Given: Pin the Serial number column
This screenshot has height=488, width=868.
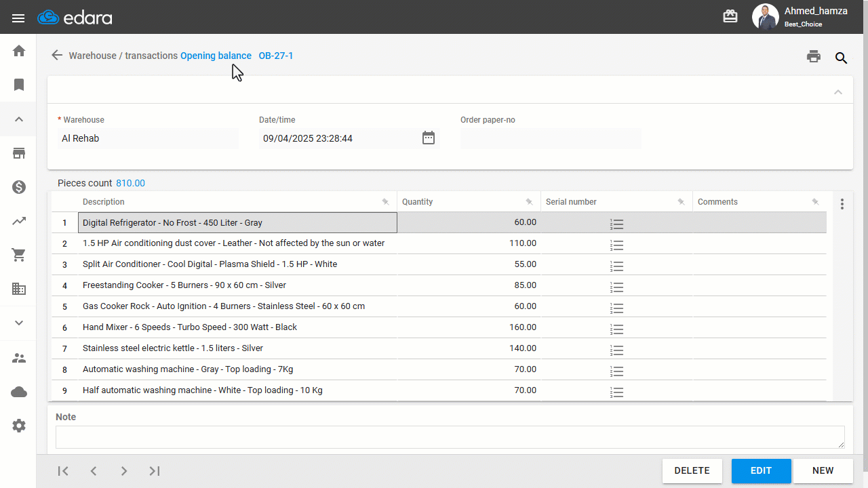Looking at the screenshot, I should click(x=681, y=202).
